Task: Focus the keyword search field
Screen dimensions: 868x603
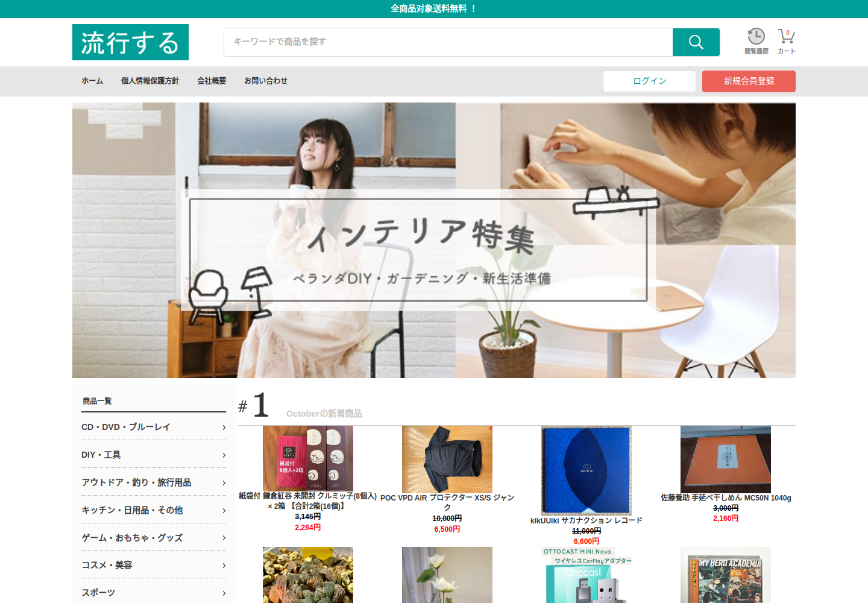Action: coord(448,42)
